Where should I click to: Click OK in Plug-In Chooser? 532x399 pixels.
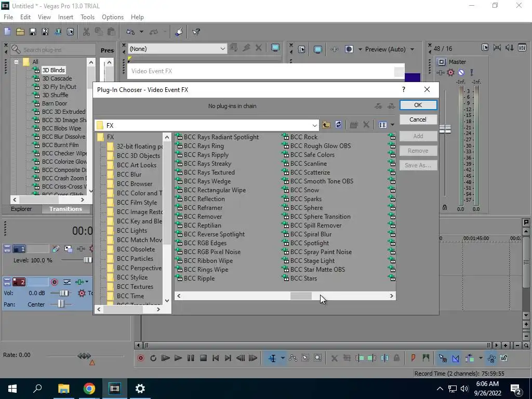418,105
